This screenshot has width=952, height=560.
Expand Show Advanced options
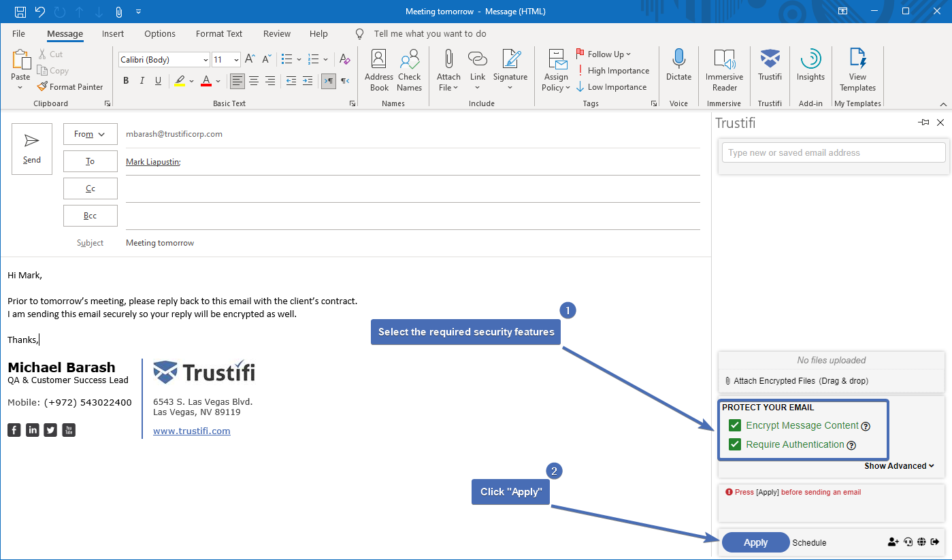coord(899,466)
